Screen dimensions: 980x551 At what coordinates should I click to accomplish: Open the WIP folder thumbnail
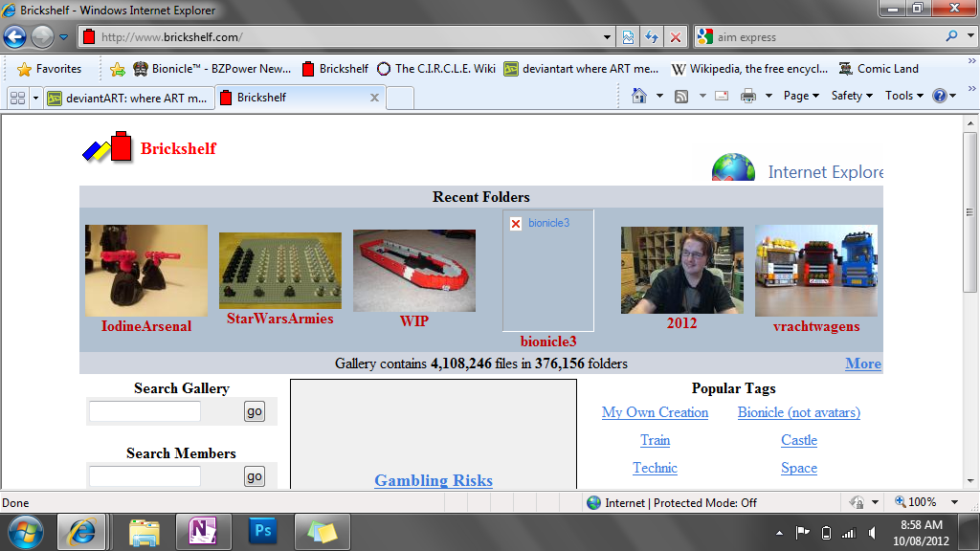click(414, 271)
